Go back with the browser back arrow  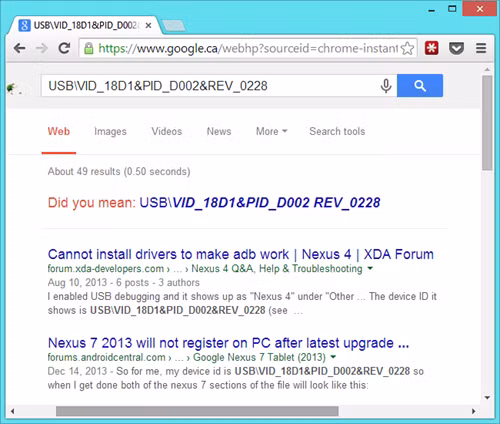[x=20, y=49]
